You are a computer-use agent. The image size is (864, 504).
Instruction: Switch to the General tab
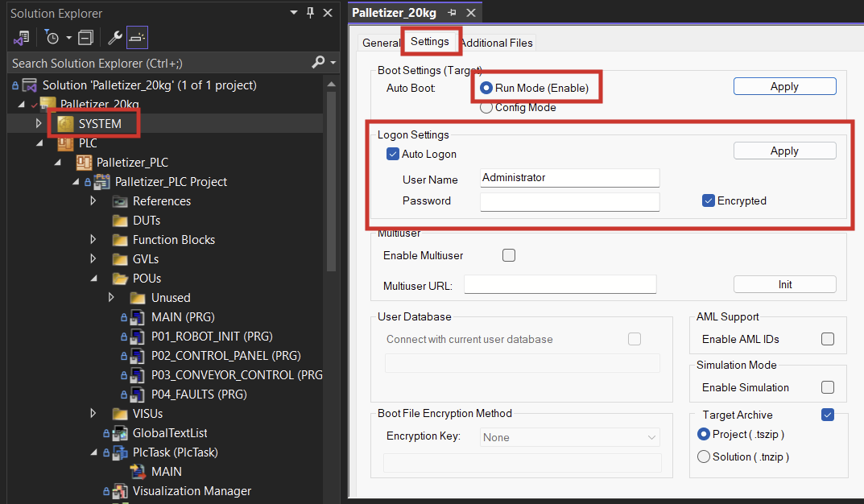click(x=381, y=43)
